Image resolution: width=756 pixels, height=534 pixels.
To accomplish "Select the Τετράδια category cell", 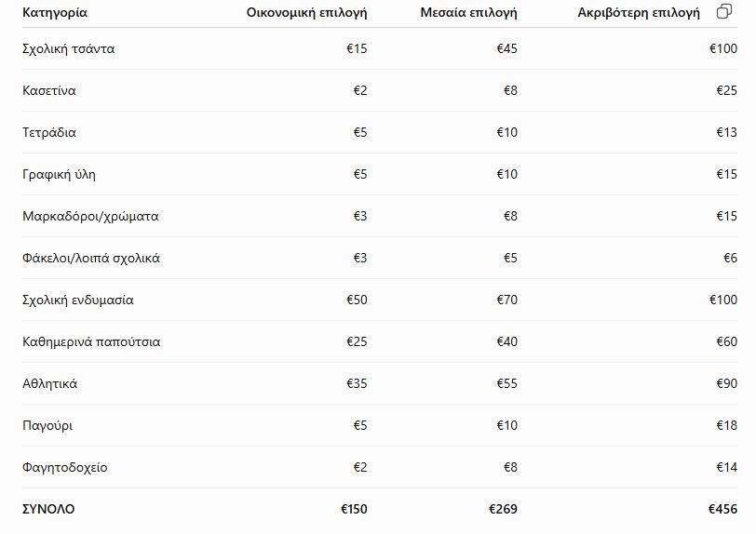I will pos(49,132).
